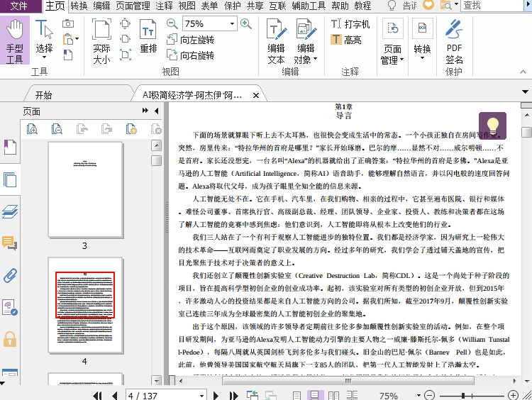This screenshot has height=400, width=532.
Task: Go to last page button
Action: [x=233, y=396]
